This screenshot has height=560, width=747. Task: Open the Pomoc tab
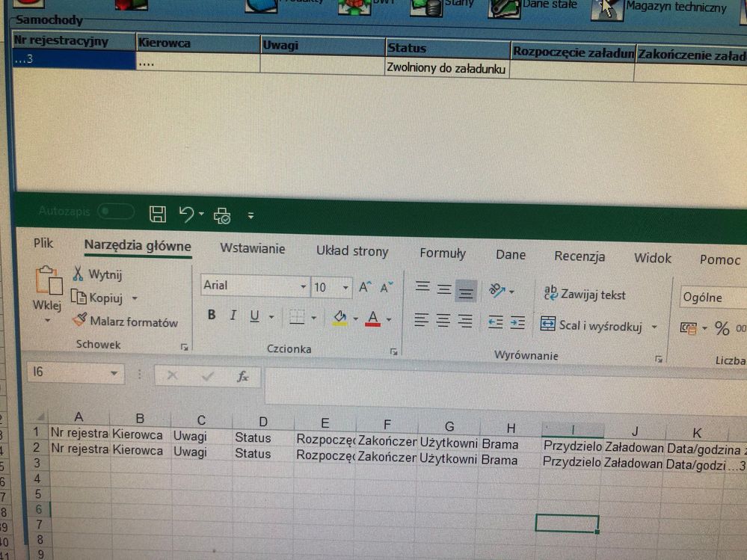tap(720, 260)
